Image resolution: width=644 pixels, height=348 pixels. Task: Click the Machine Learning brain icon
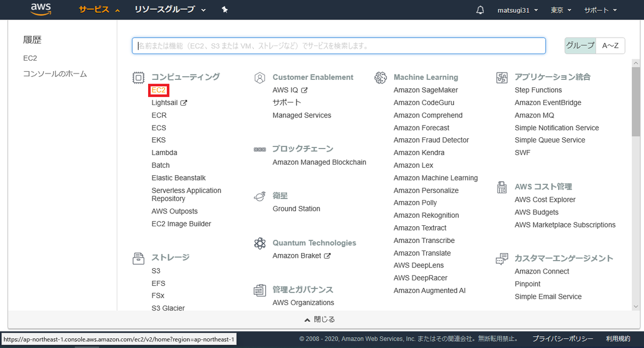pos(381,78)
